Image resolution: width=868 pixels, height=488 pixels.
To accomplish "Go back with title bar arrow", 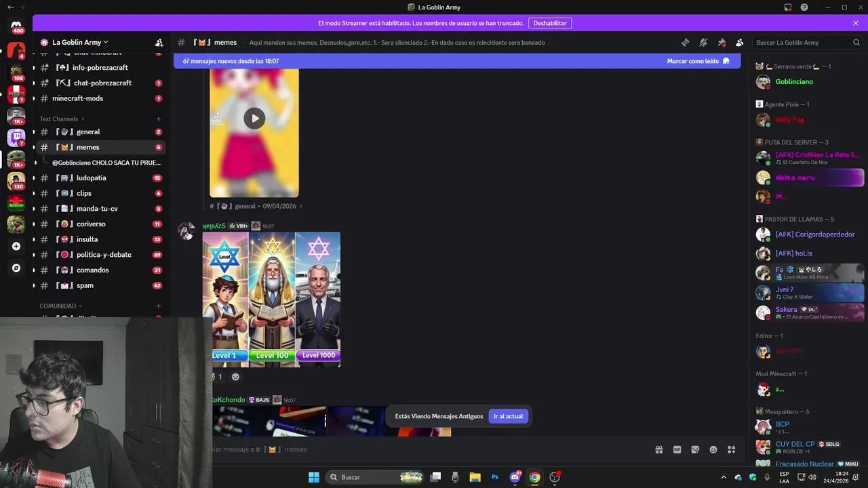I will click(x=10, y=7).
